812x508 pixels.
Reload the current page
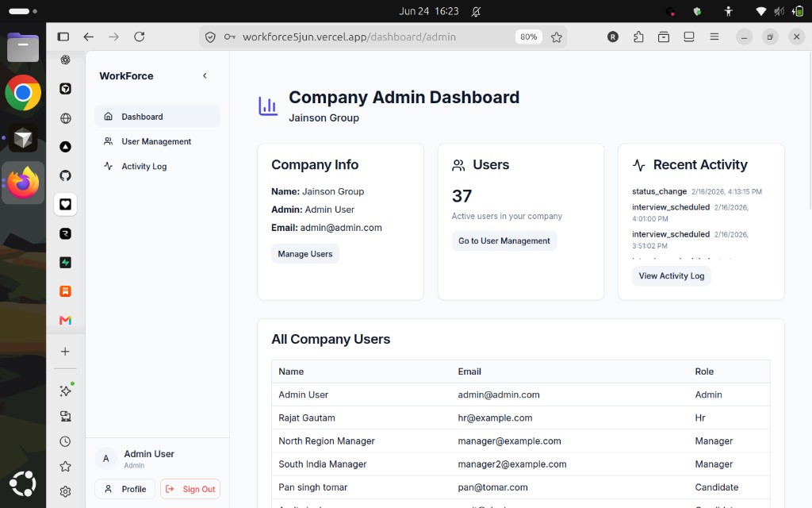[x=140, y=37]
